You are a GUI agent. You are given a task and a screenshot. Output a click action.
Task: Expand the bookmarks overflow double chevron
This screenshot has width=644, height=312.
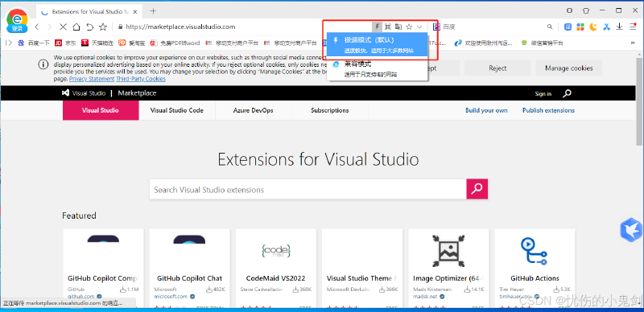point(633,43)
